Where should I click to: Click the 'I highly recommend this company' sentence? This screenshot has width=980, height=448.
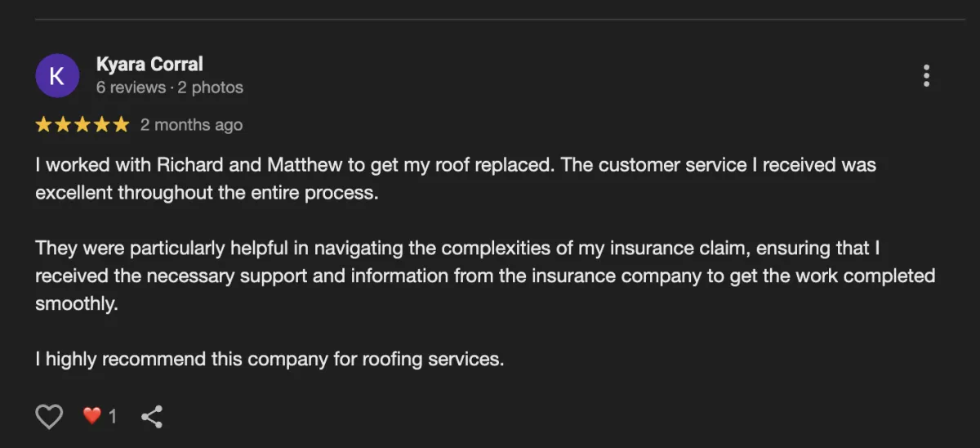(269, 359)
